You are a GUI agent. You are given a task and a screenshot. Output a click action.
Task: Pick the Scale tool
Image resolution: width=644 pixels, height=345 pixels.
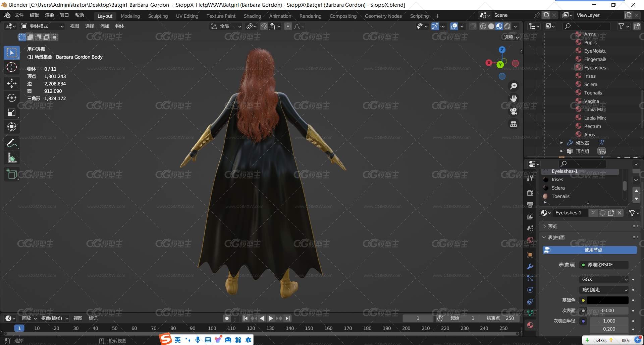point(12,113)
